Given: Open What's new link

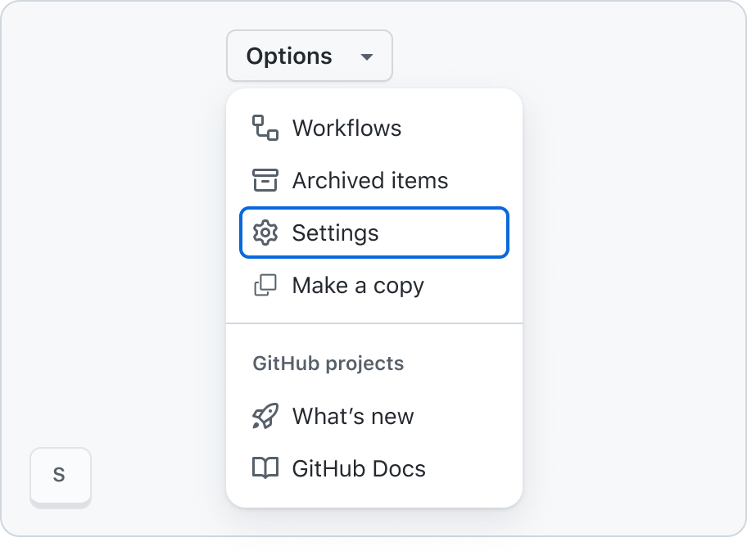Looking at the screenshot, I should point(374,416).
